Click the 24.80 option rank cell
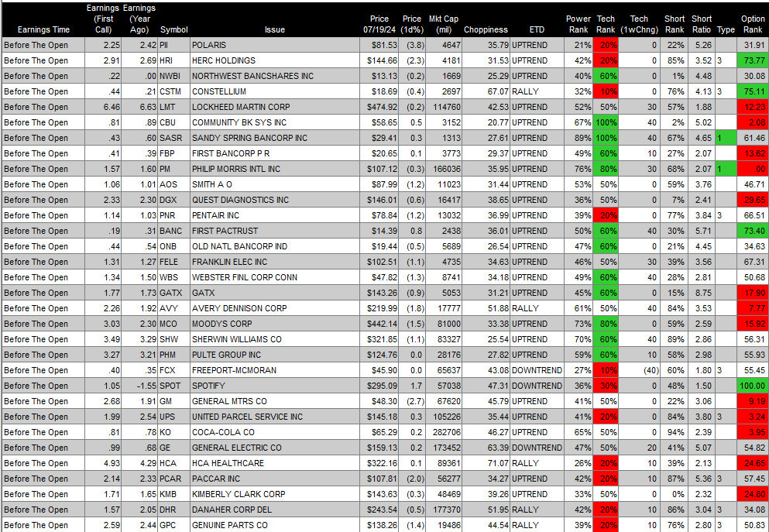The image size is (769, 532). coord(752,494)
